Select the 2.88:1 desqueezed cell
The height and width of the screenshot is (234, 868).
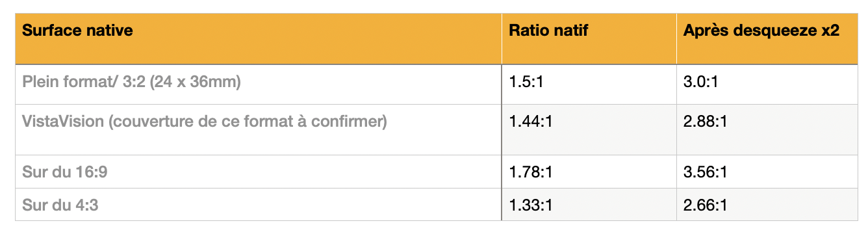pyautogui.click(x=764, y=129)
